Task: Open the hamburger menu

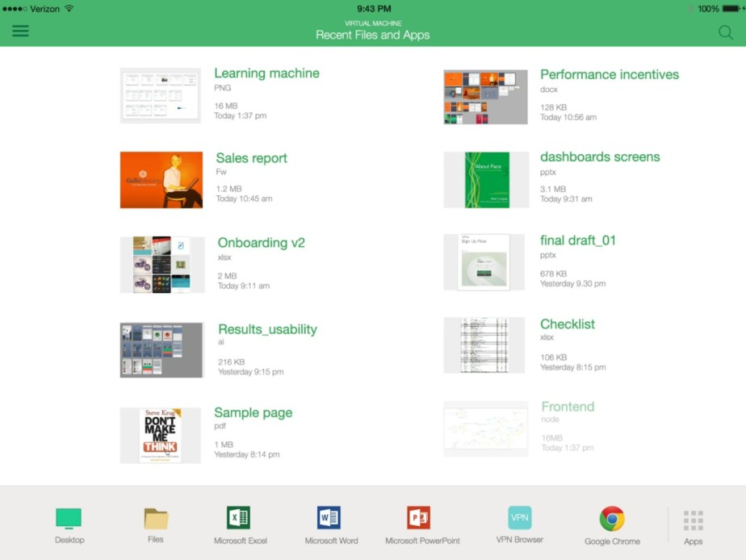Action: pyautogui.click(x=20, y=31)
